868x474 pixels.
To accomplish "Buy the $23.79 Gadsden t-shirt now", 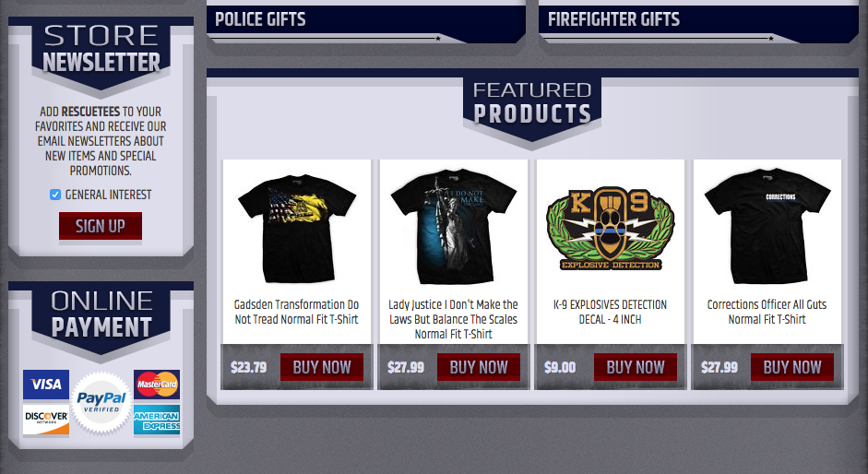I will click(x=322, y=367).
